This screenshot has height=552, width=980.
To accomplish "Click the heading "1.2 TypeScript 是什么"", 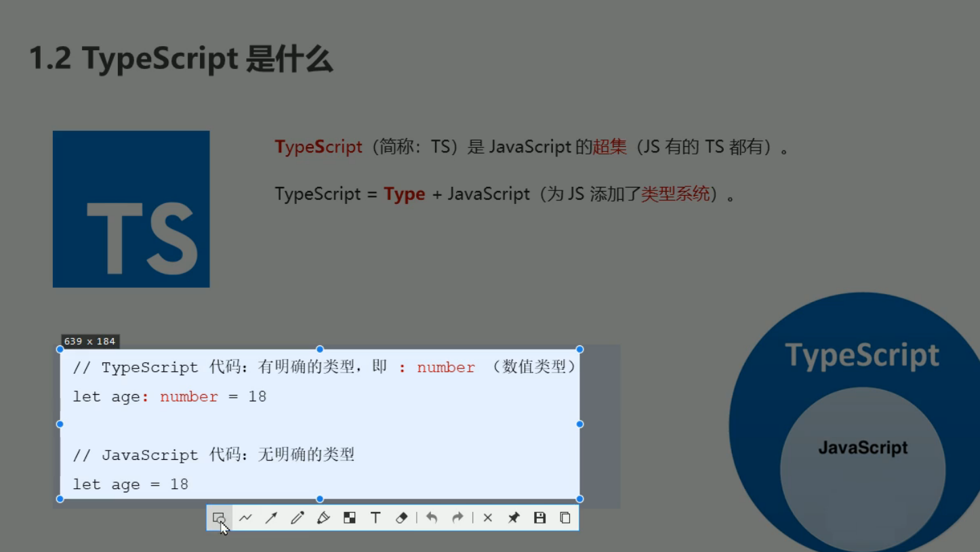I will (x=181, y=60).
